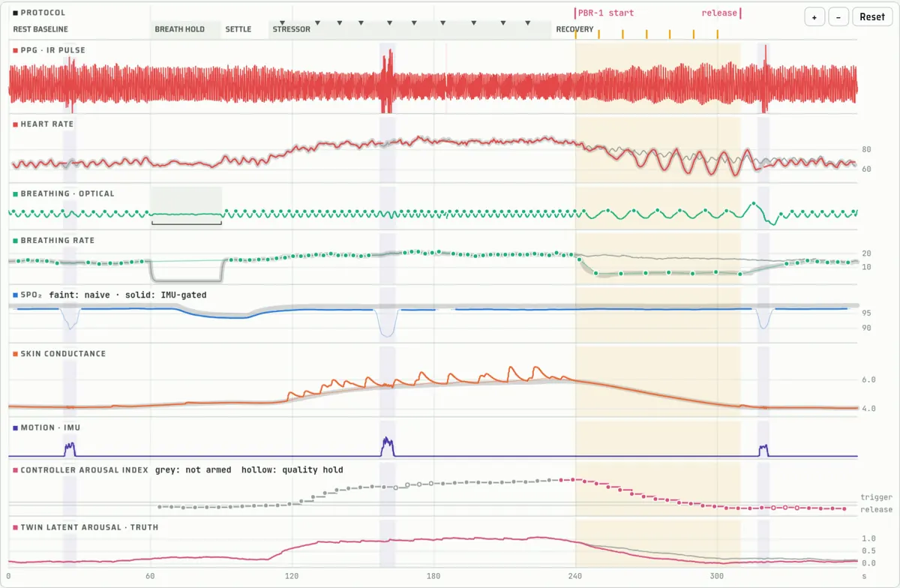This screenshot has height=588, width=900.
Task: Click the 240 tick on time axis
Action: coord(575,575)
